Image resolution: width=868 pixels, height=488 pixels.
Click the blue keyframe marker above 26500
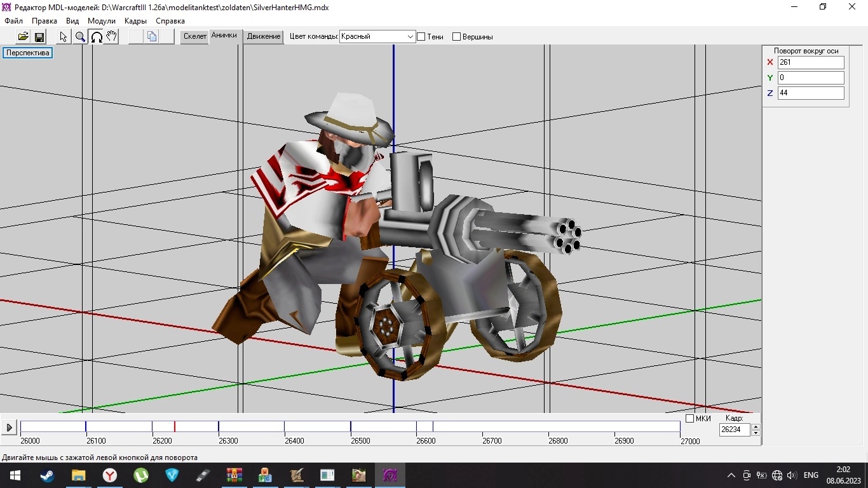point(350,426)
